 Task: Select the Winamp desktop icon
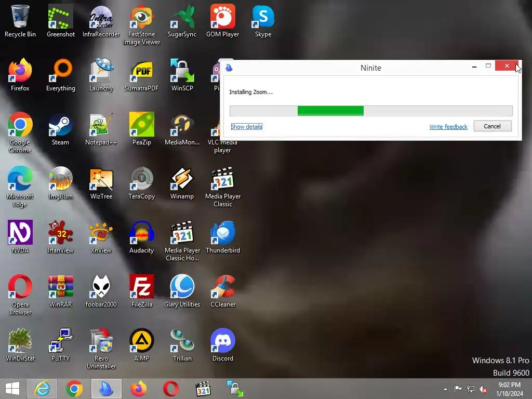coord(182,183)
